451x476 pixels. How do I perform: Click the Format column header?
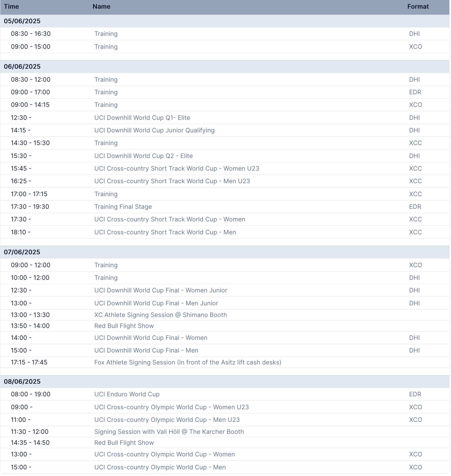coord(418,7)
